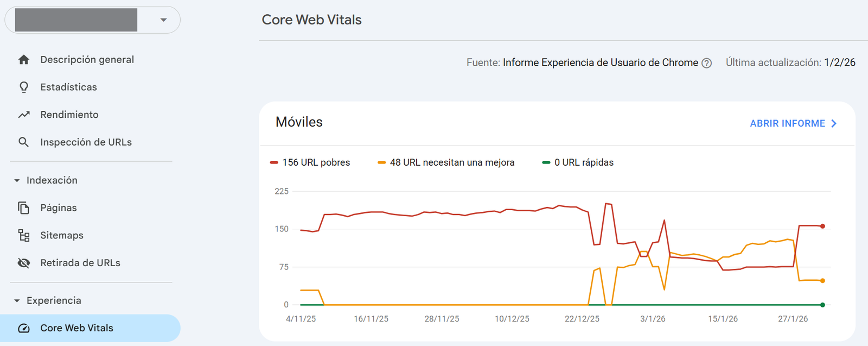
Task: Click the pages icon beside Páginas
Action: [23, 208]
